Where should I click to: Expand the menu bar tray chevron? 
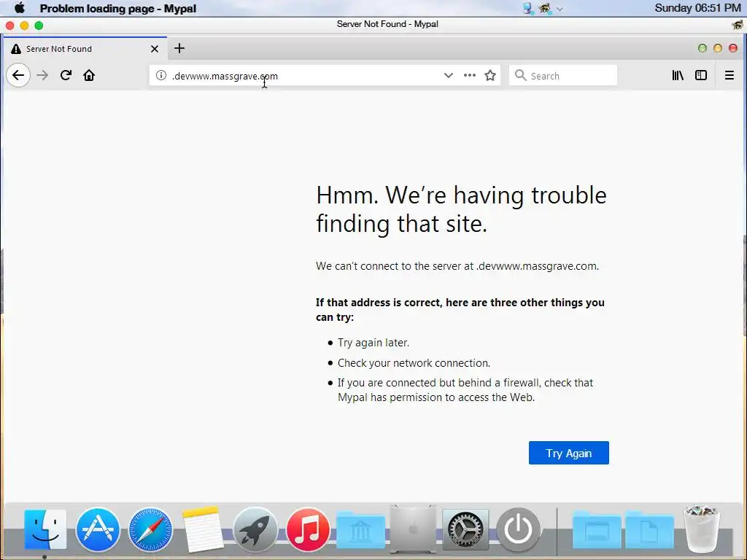coord(560,9)
